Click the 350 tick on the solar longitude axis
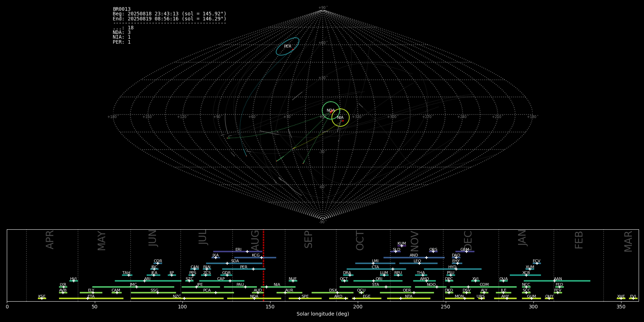Viewport: 644px width, 322px height. (621, 307)
